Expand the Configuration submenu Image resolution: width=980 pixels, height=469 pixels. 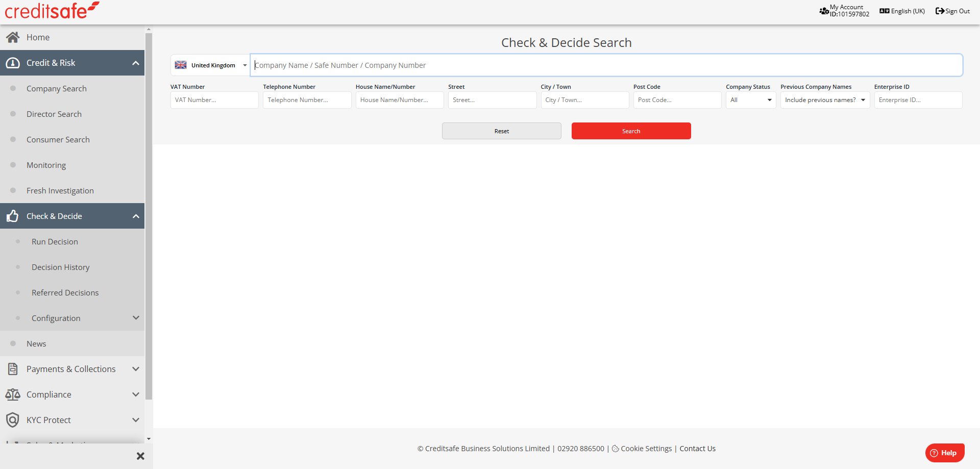tap(135, 317)
